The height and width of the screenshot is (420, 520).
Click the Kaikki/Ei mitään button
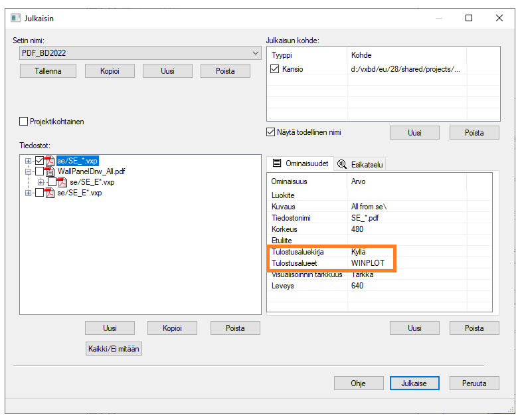(114, 349)
